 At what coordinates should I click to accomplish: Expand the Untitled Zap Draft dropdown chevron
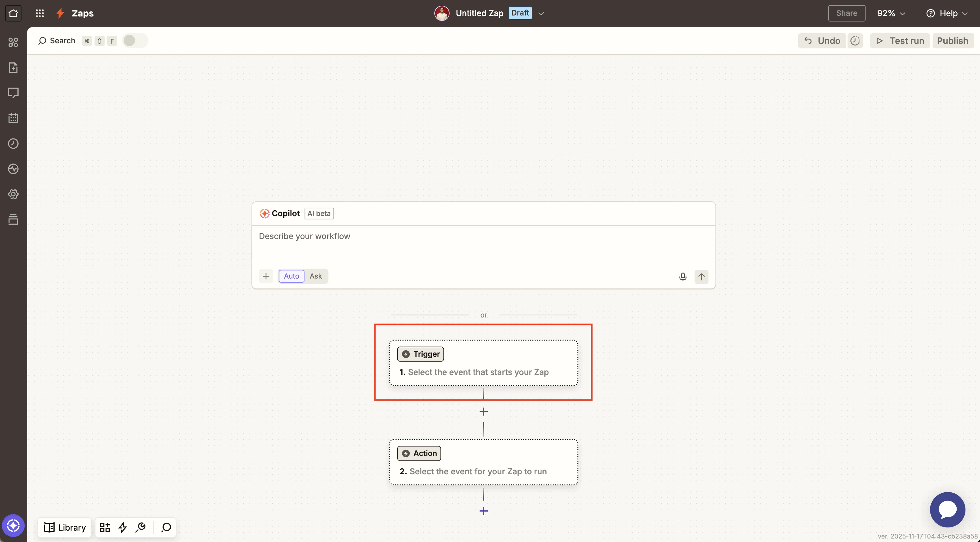pyautogui.click(x=541, y=14)
